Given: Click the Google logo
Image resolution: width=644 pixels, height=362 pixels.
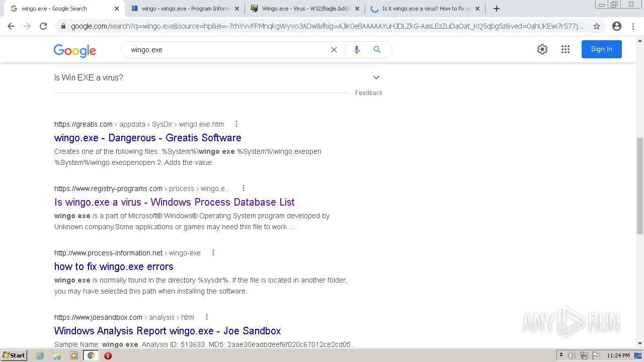Looking at the screenshot, I should 75,50.
